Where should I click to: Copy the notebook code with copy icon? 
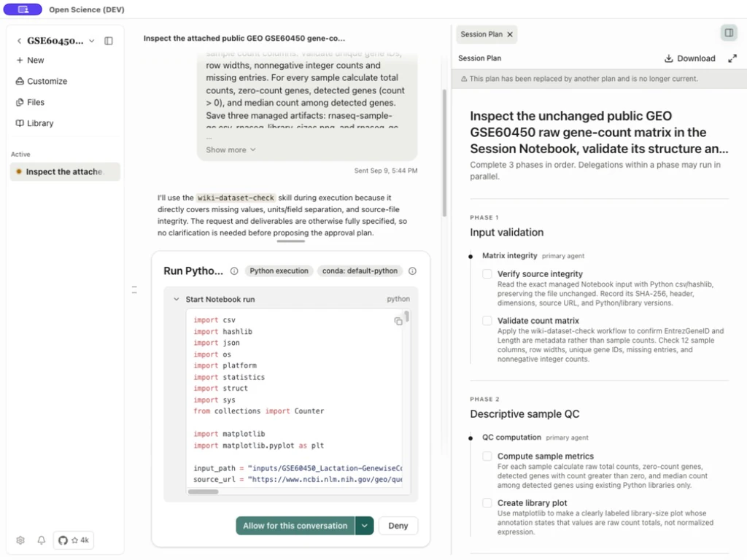click(x=398, y=322)
